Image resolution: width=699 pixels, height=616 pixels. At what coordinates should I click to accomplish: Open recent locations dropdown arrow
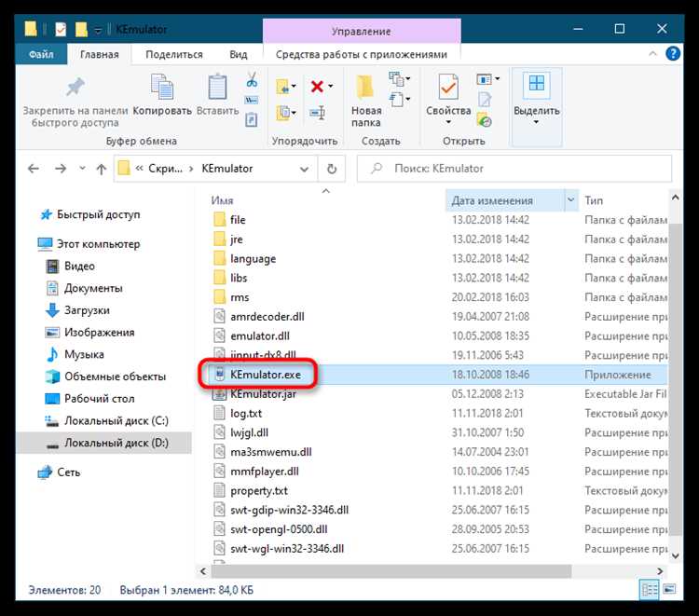coord(82,168)
